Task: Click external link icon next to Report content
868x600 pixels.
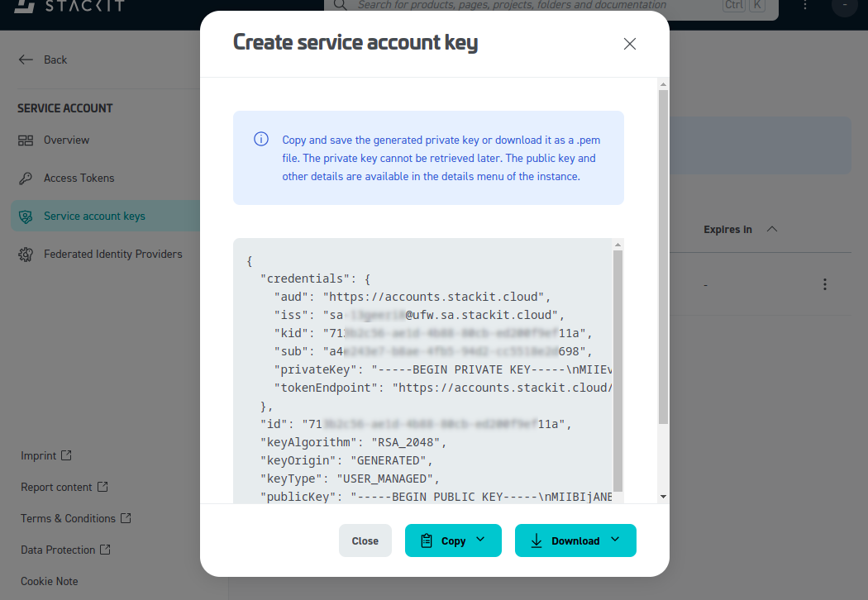Action: (103, 487)
